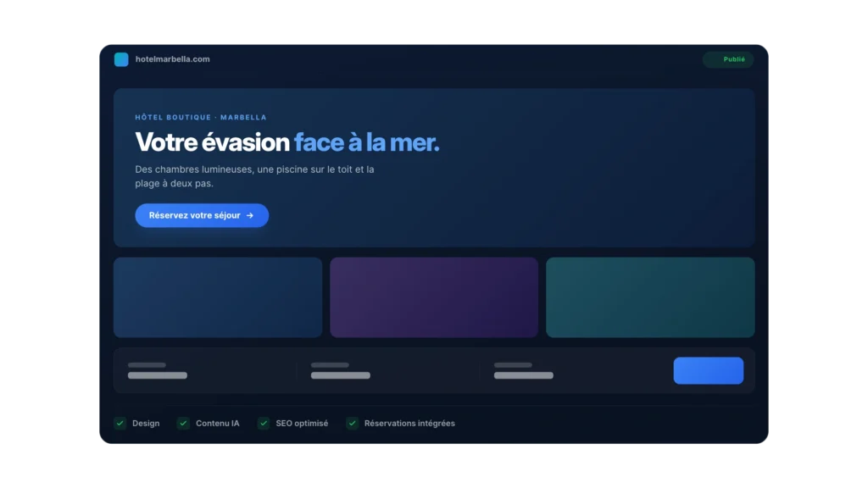This screenshot has height=488, width=868.
Task: Toggle the Réservations intégrées checkmark
Action: (352, 424)
